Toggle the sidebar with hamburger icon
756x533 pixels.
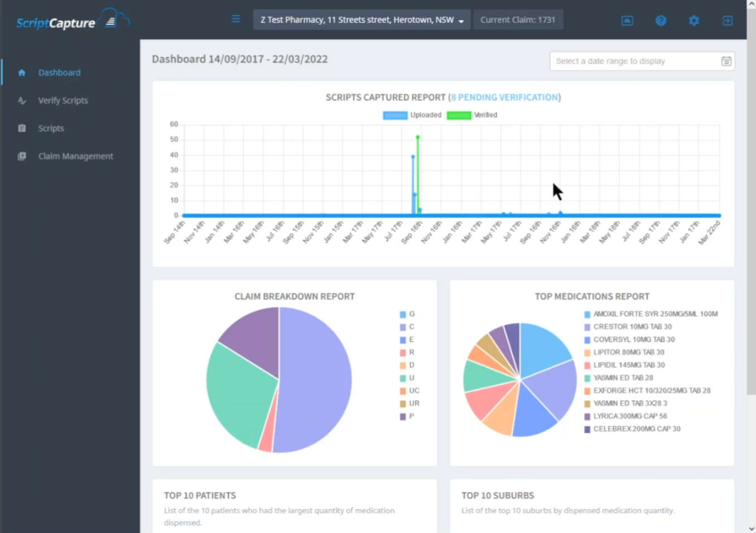(236, 19)
